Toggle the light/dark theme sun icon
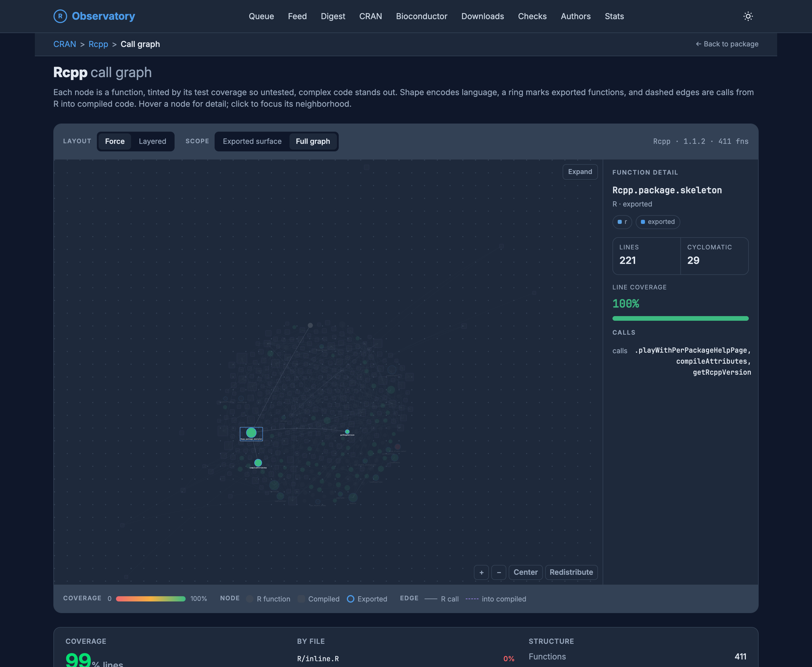The width and height of the screenshot is (812, 667). [x=748, y=16]
